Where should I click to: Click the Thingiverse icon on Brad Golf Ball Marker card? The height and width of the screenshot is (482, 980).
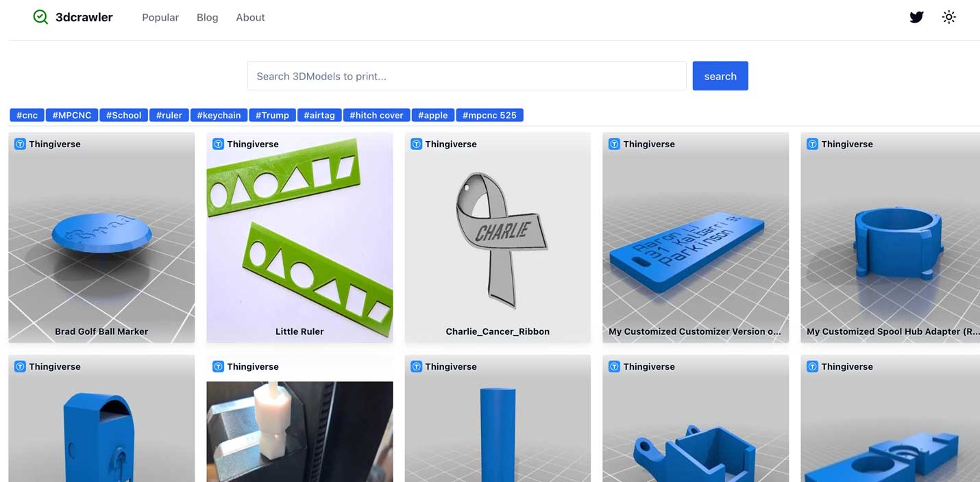pos(20,144)
